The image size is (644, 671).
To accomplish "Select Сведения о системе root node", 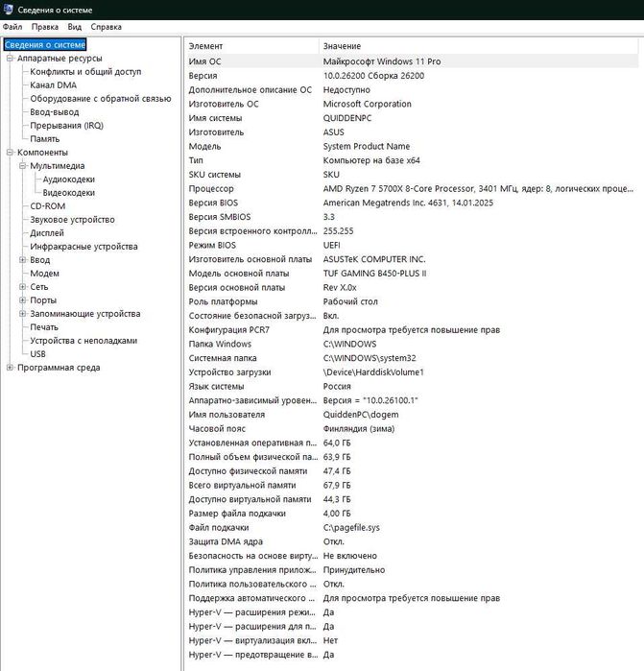I will point(45,44).
